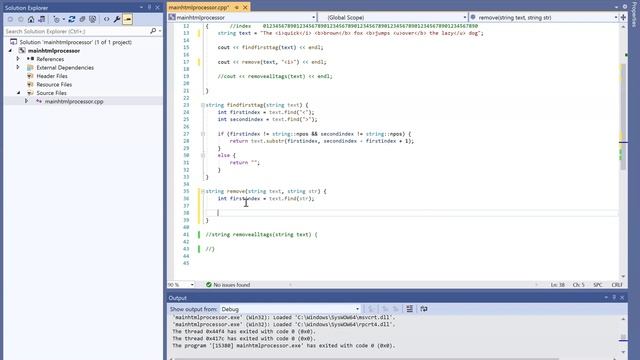The width and height of the screenshot is (640, 360).
Task: Click the code text on line 19 removealltags comment
Action: coord(275,76)
